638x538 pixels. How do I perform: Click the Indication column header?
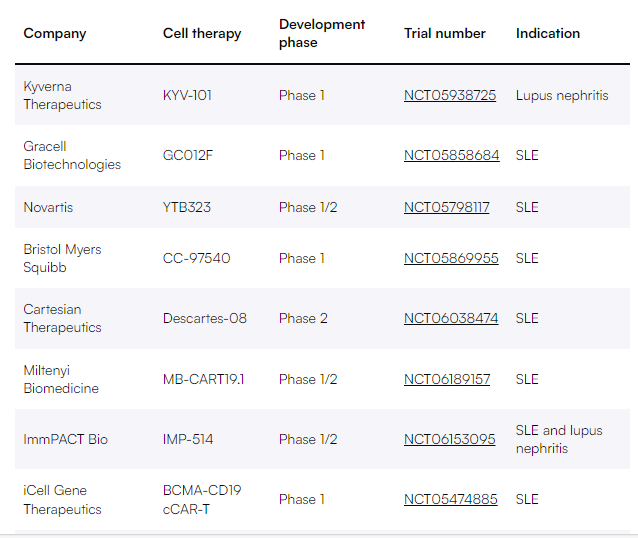[548, 33]
